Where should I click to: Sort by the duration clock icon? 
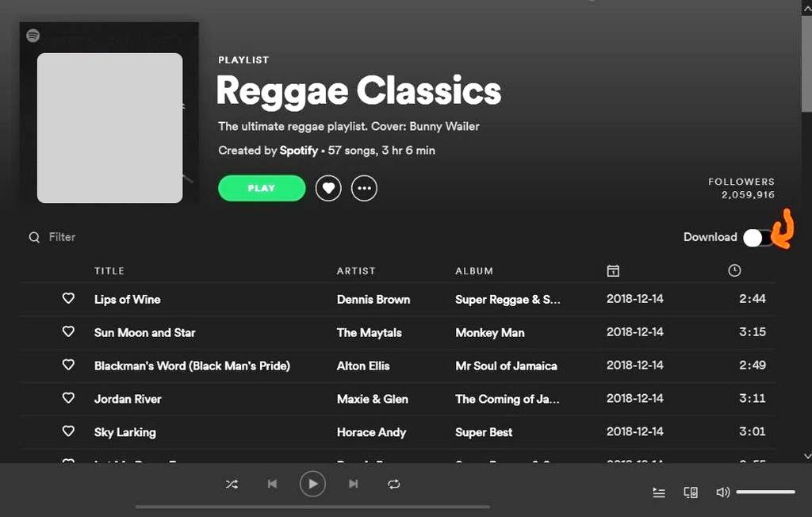click(734, 270)
